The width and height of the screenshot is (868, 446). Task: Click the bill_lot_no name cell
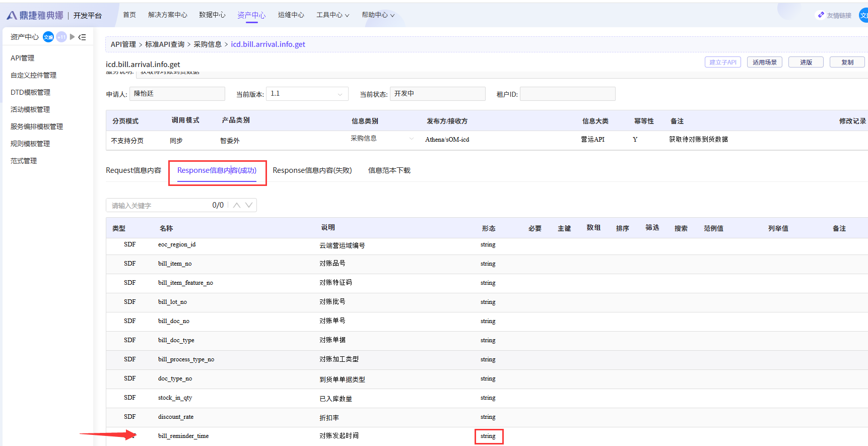172,302
